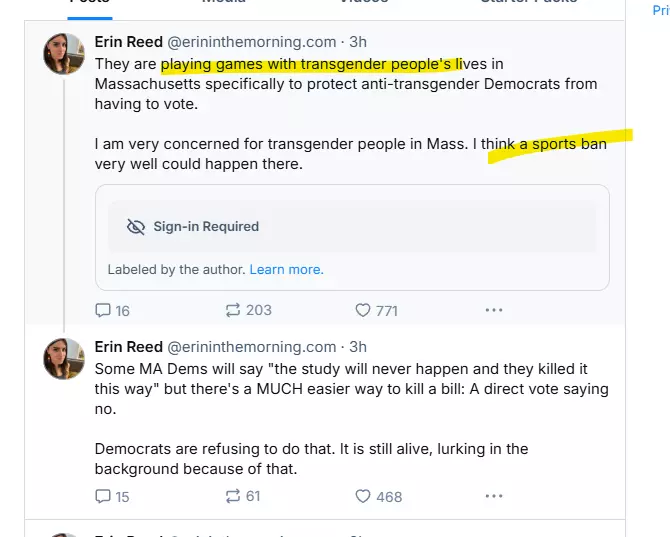The image size is (670, 537).
Task: Open replies on the first post with 16 replies
Action: click(x=103, y=310)
